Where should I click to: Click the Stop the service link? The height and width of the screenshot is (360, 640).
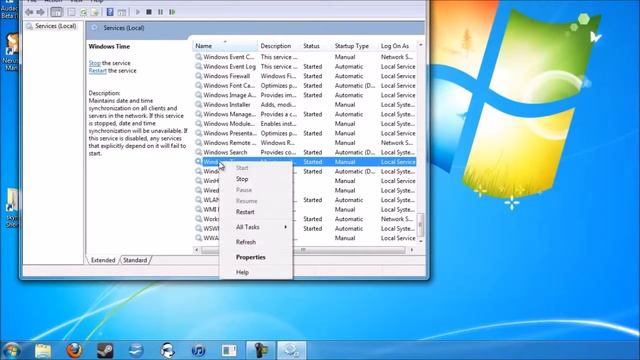click(x=94, y=63)
